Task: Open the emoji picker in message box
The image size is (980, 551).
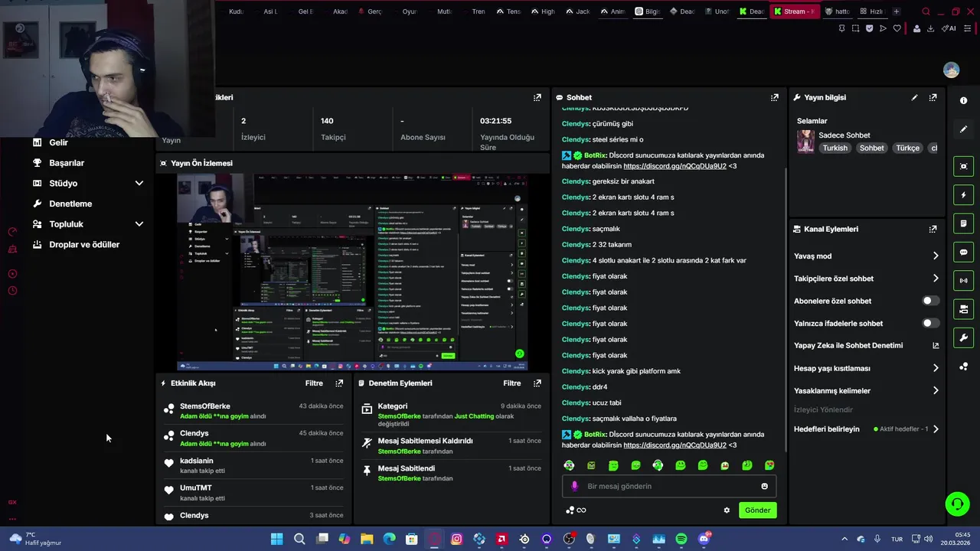Action: tap(764, 486)
